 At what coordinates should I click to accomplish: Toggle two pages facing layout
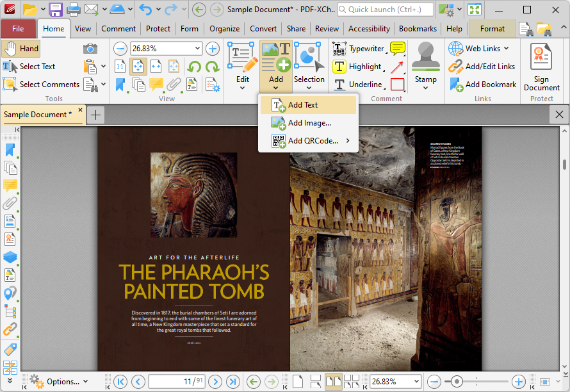[x=333, y=382]
